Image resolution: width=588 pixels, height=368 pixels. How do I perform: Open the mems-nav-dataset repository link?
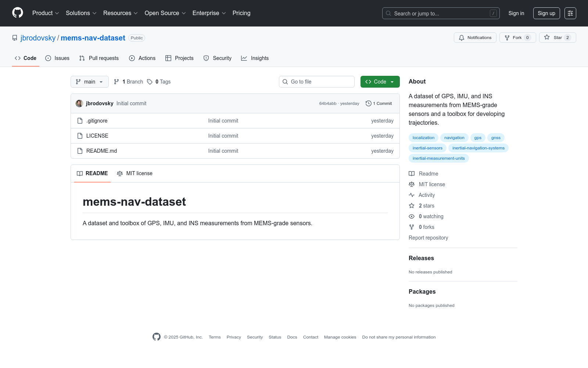point(93,38)
